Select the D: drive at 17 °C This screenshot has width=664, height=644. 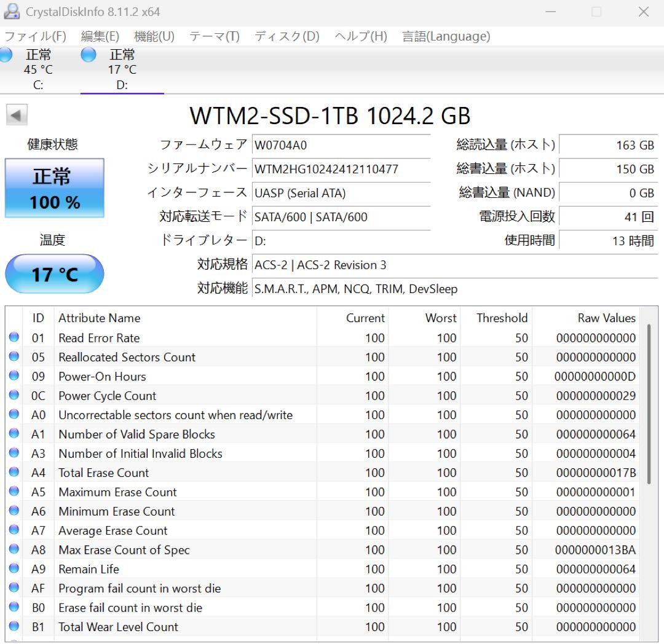point(122,69)
